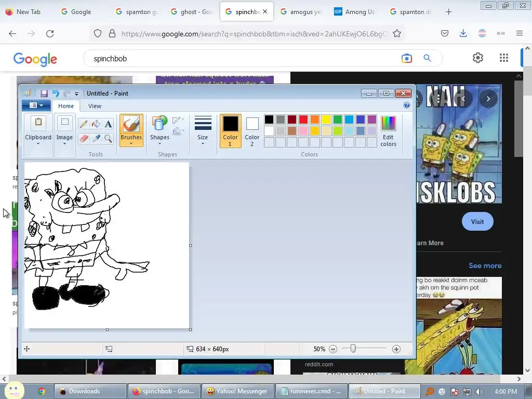
Task: Click the Redo arrow in Paint title bar
Action: tap(67, 94)
